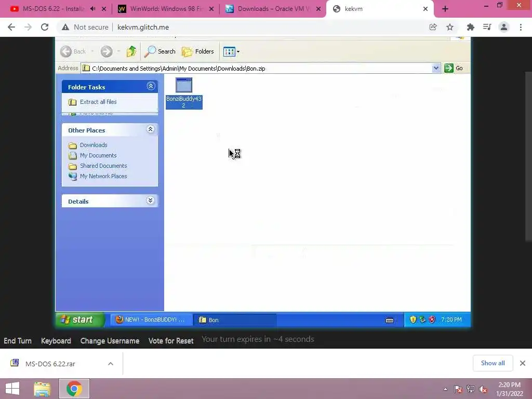Open the Windows Start button on host
Viewport: 532px width, 399px height.
[12, 389]
